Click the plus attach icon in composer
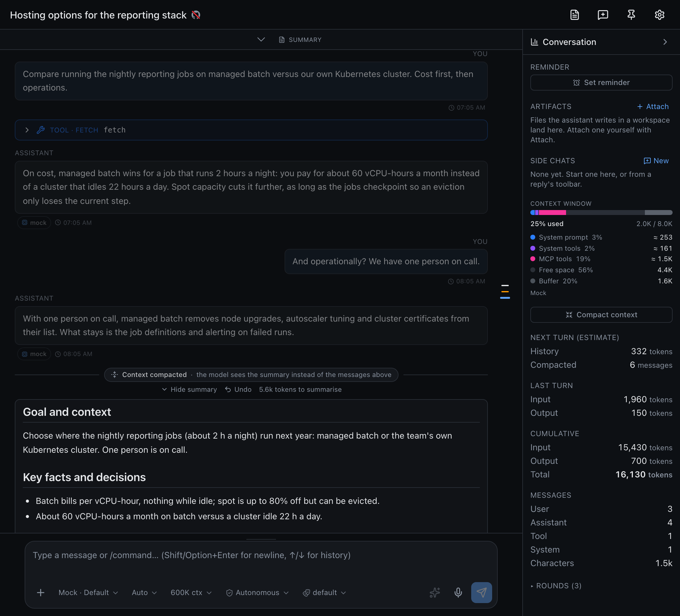Screen dimensions: 680x616 coord(40,592)
